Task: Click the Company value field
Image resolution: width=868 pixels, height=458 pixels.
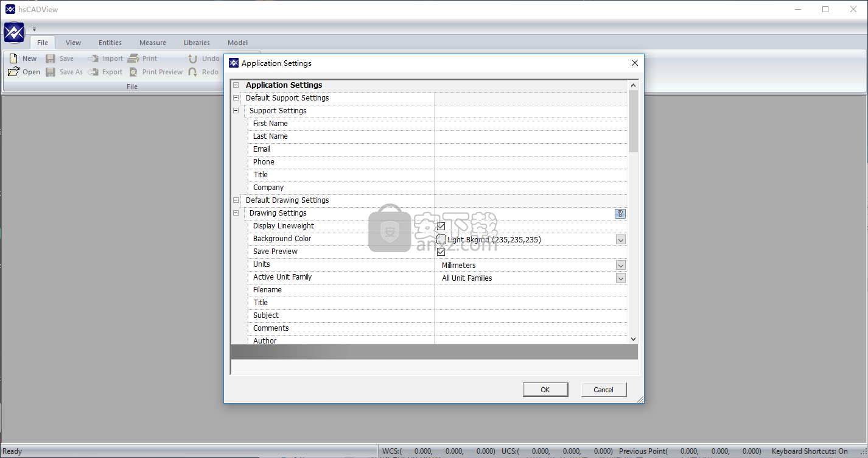Action: point(531,188)
